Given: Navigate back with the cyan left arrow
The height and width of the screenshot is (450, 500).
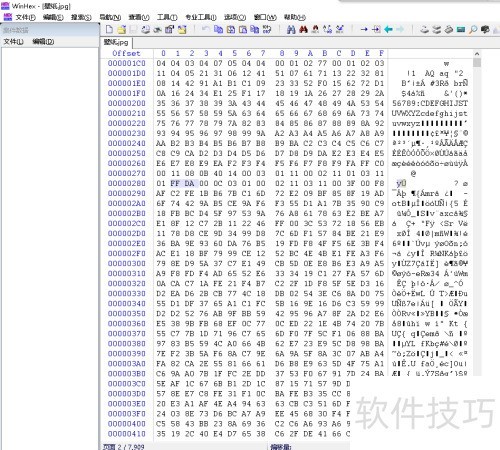Looking at the screenshot, I should (x=388, y=30).
